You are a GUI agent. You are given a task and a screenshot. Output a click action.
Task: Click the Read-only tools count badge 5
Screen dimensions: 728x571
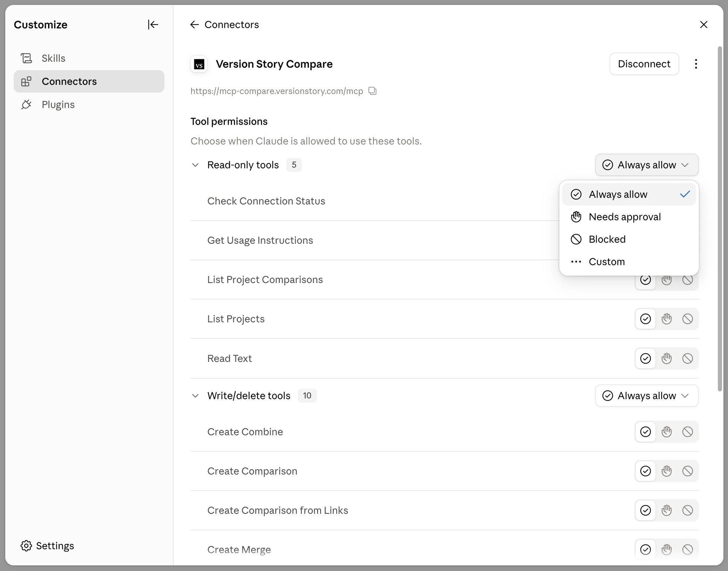(x=294, y=165)
